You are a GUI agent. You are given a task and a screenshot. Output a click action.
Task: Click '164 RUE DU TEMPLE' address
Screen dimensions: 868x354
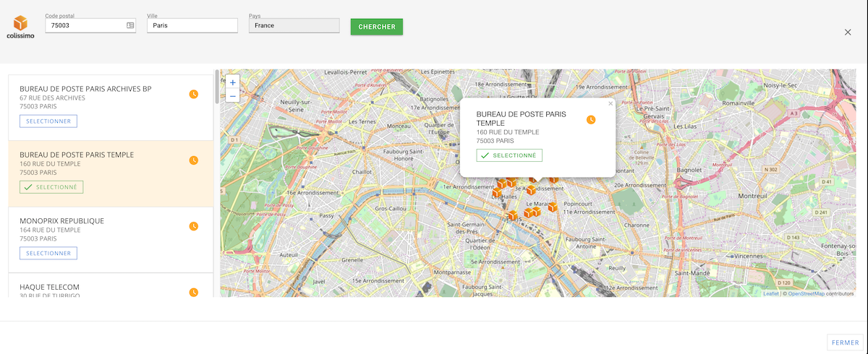tap(50, 230)
